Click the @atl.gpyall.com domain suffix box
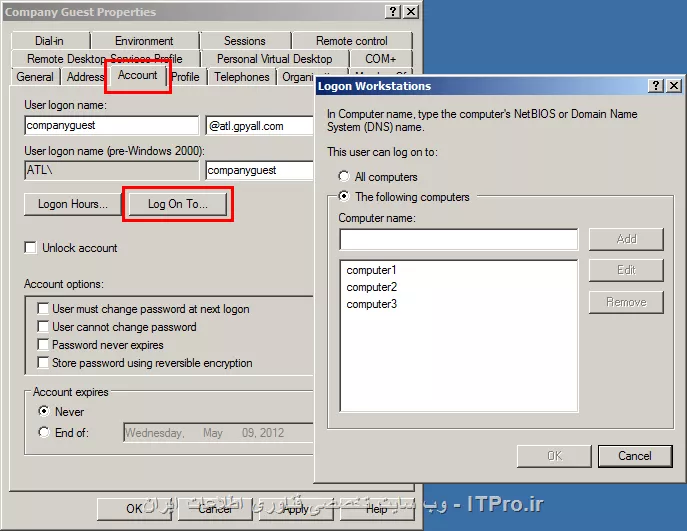 pyautogui.click(x=259, y=126)
